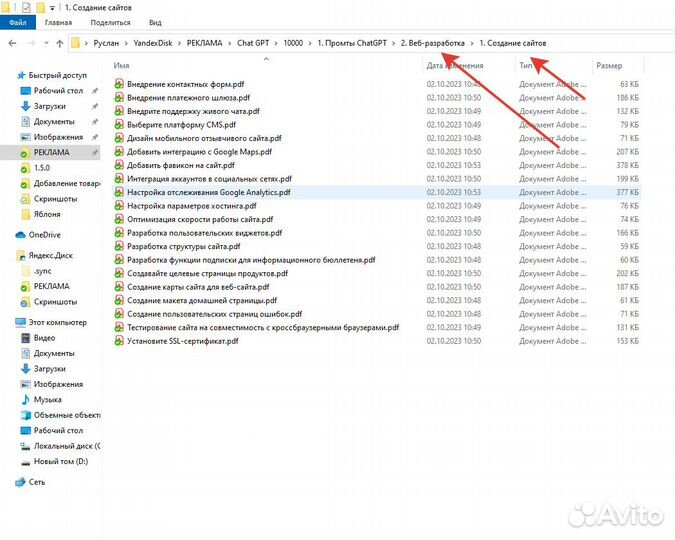Select file name Создание пользовательских страниц ошибок.pdf
This screenshot has width=675, height=540.
214,314
